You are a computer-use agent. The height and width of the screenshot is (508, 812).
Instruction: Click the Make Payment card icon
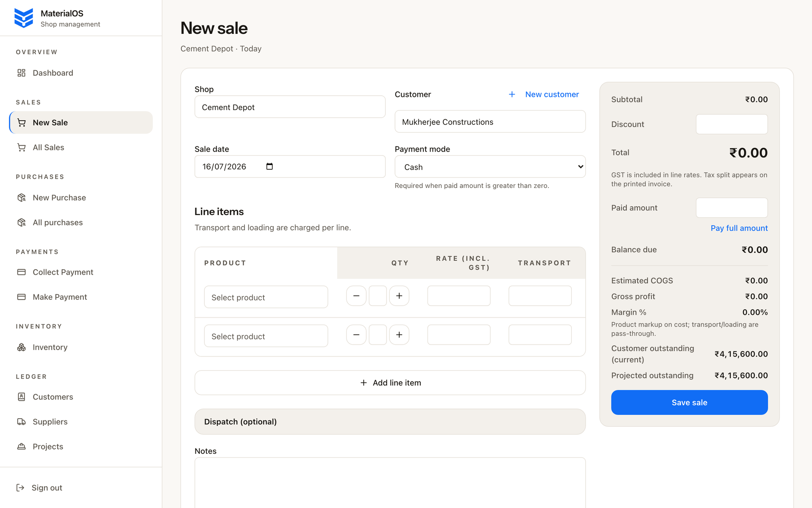tap(22, 297)
